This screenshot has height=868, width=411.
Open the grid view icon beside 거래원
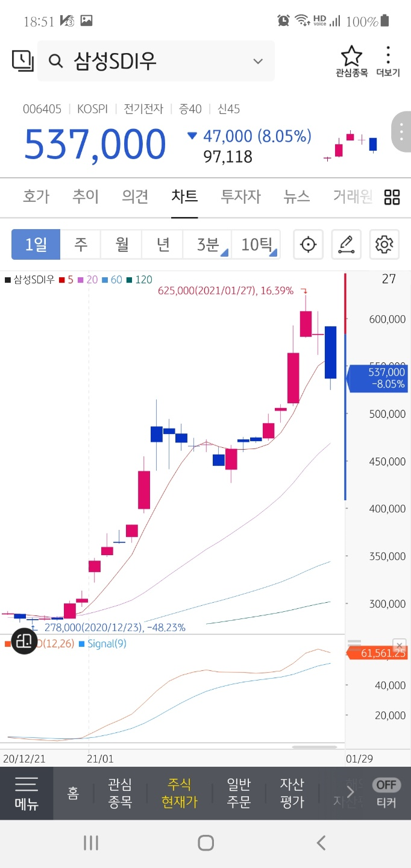(x=392, y=197)
